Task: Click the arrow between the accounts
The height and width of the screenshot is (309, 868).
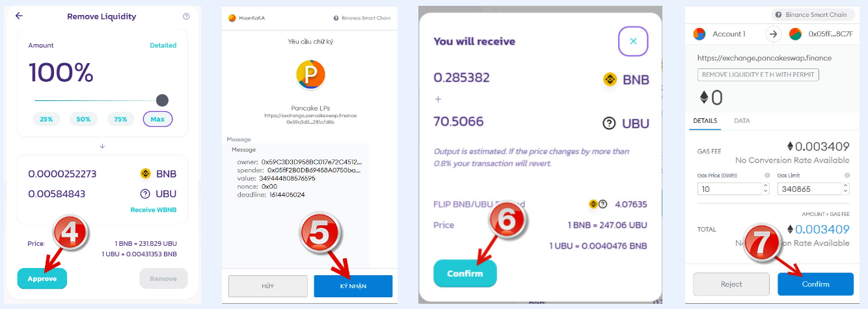Action: [x=773, y=34]
